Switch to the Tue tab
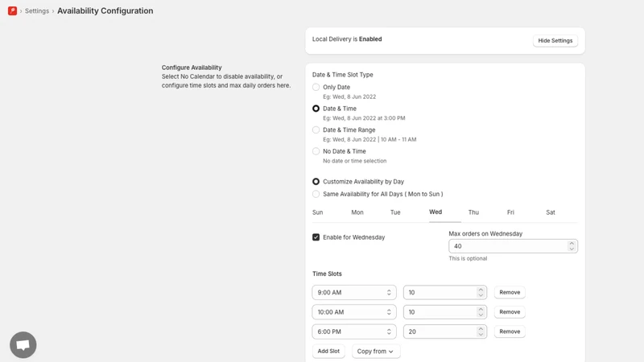This screenshot has height=362, width=644. pos(395,212)
